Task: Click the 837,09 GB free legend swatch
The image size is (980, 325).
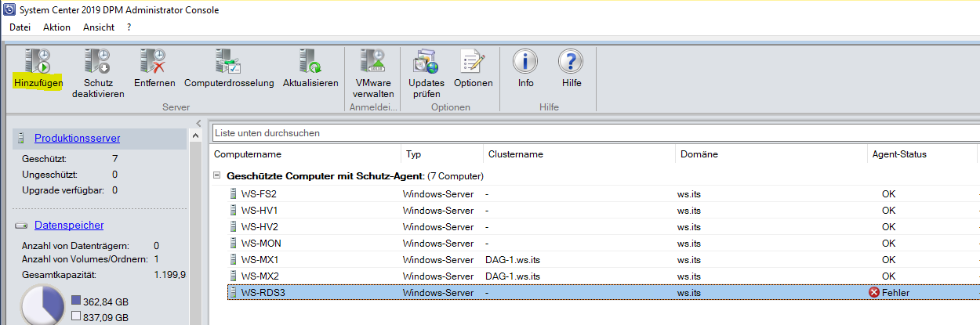Action: click(x=75, y=316)
